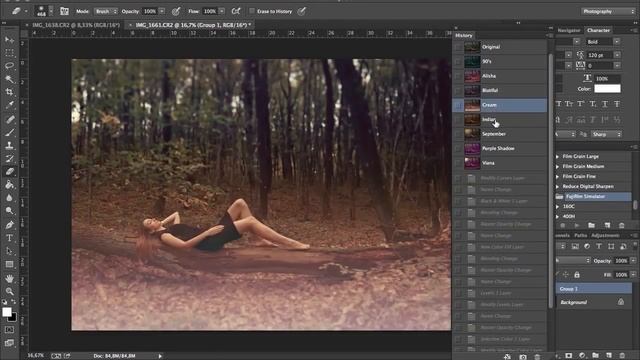This screenshot has height=360, width=640.
Task: Click the foreground color swatch
Action: tap(7, 312)
